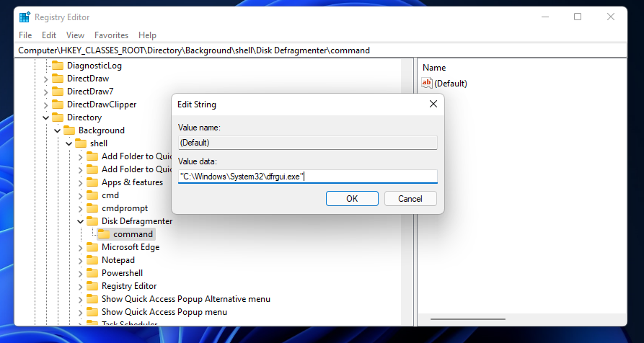Click the Value name field
Viewport: 644px width, 343px height.
(308, 143)
